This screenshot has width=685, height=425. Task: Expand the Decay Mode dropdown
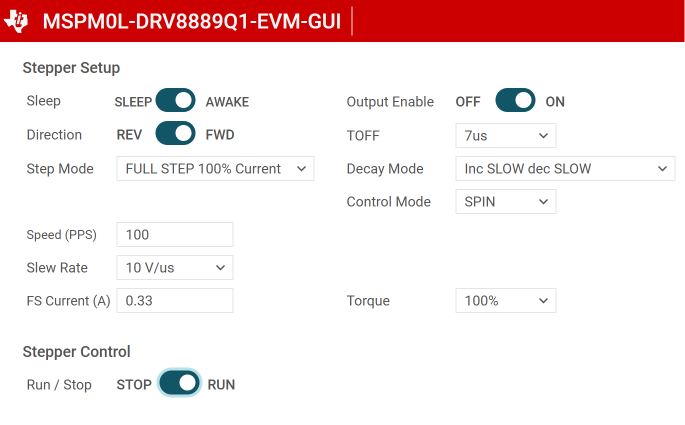coord(565,169)
